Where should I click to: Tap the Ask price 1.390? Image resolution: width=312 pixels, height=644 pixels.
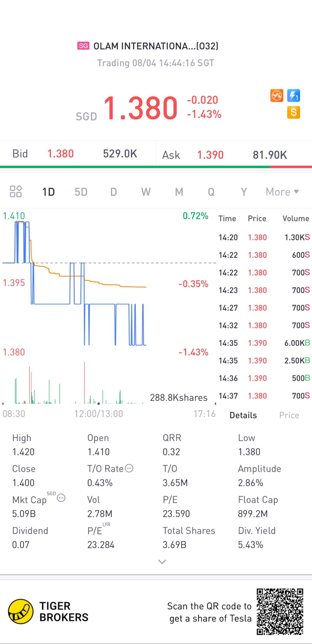(210, 155)
